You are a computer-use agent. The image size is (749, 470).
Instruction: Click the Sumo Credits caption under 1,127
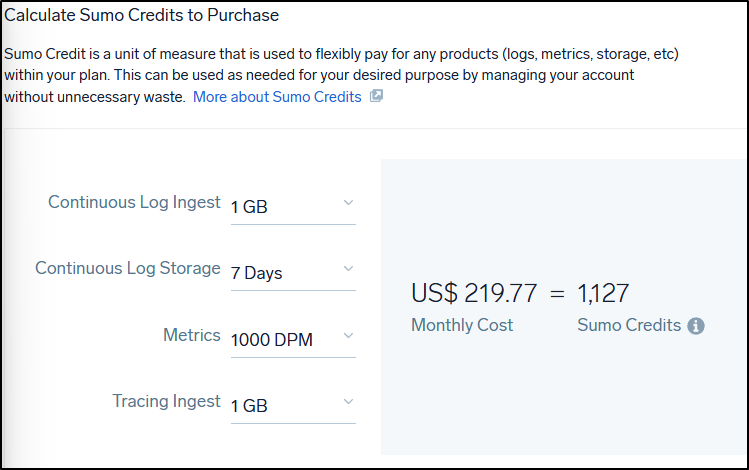coord(629,325)
